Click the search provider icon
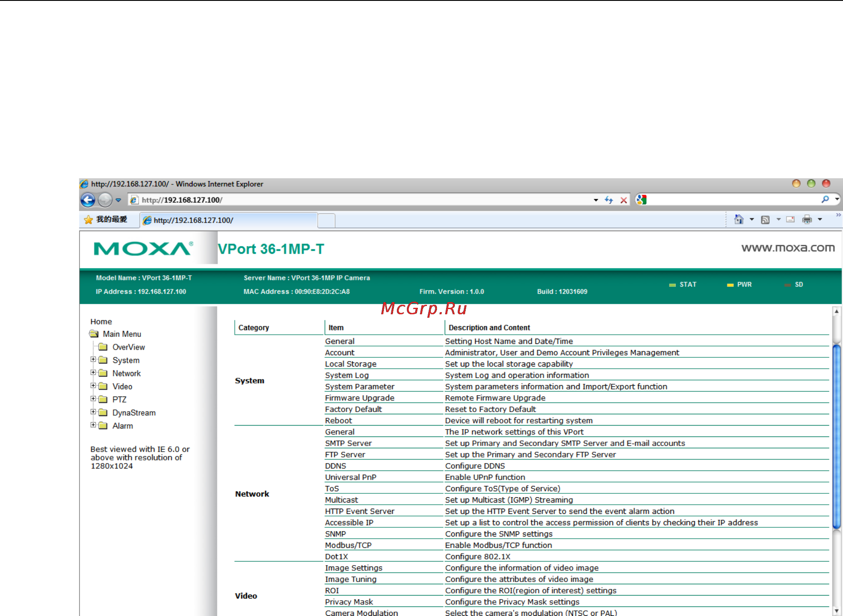The width and height of the screenshot is (843, 616). [x=641, y=200]
